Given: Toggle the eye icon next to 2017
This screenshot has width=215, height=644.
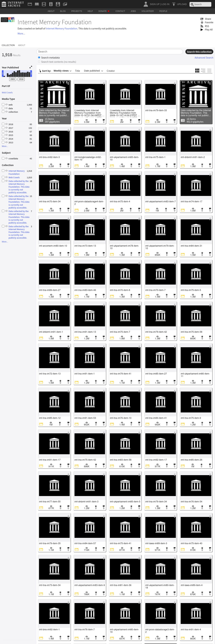Looking at the screenshot, I should [7, 128].
